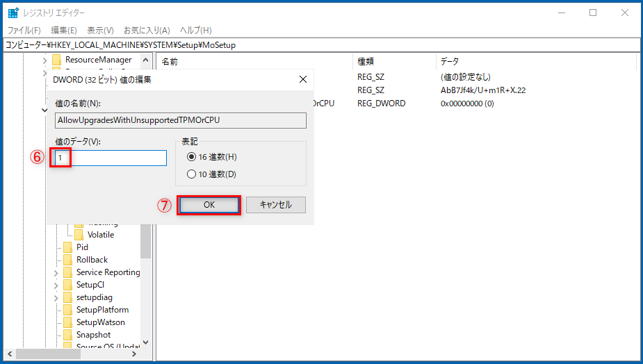This screenshot has height=364, width=643.
Task: Select SetupPlatform tree item
Action: [102, 310]
